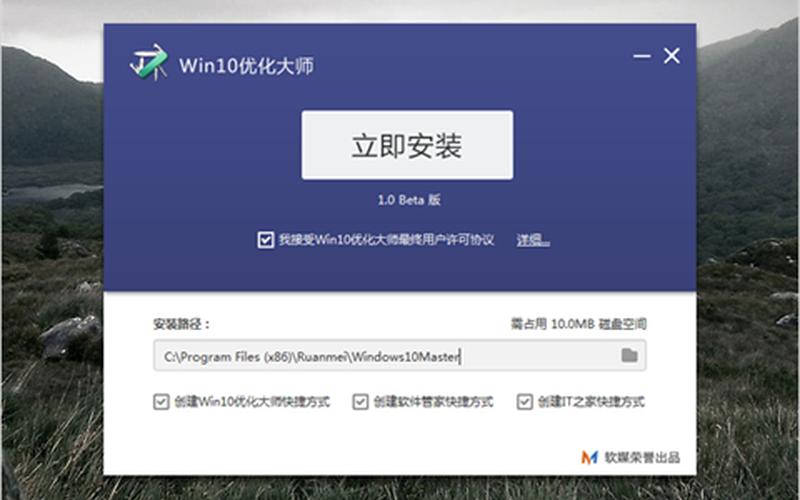
Task: Open the 详细 license details link
Action: coord(533,240)
